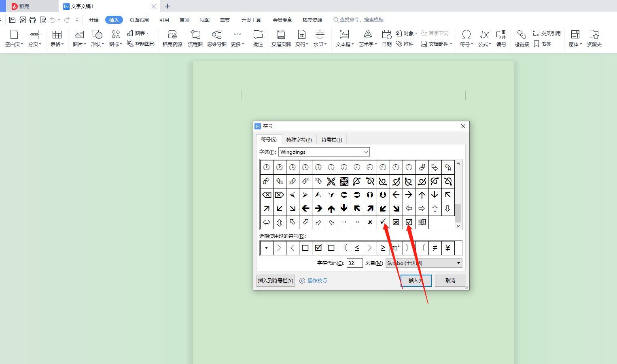The width and height of the screenshot is (617, 364).
Task: Select the crossed box symbol in grid
Action: pos(396,222)
